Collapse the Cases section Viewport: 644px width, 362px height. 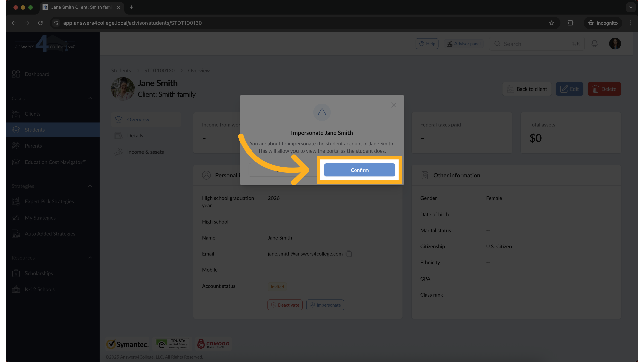point(90,98)
